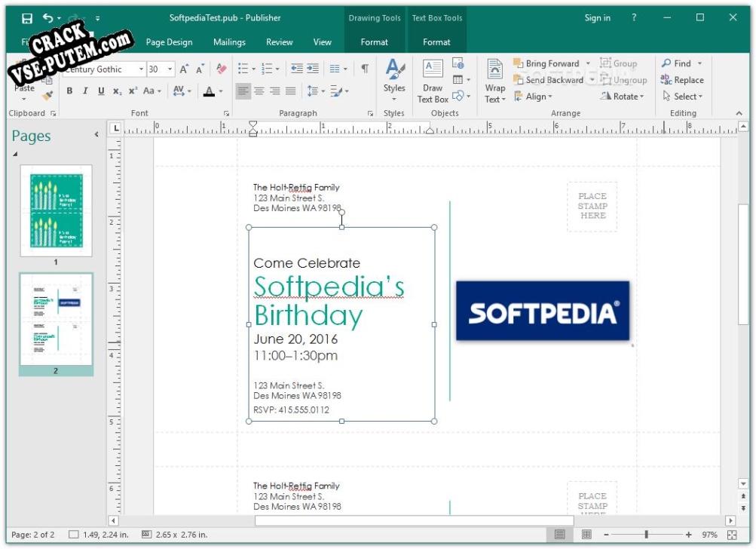Toggle bold formatting
The image size is (756, 549).
coord(69,90)
